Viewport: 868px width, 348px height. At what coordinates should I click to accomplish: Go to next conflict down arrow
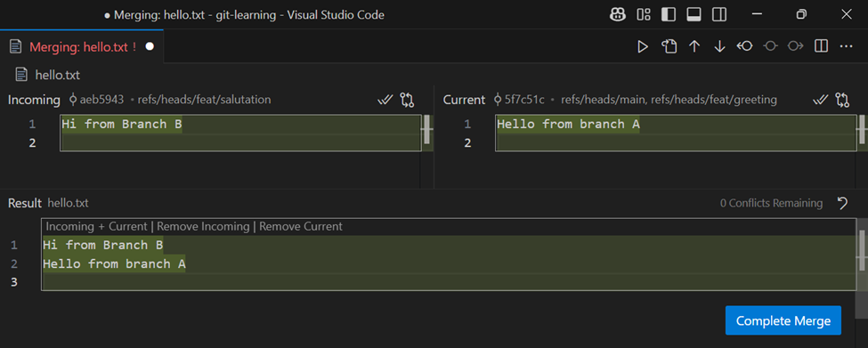click(719, 47)
